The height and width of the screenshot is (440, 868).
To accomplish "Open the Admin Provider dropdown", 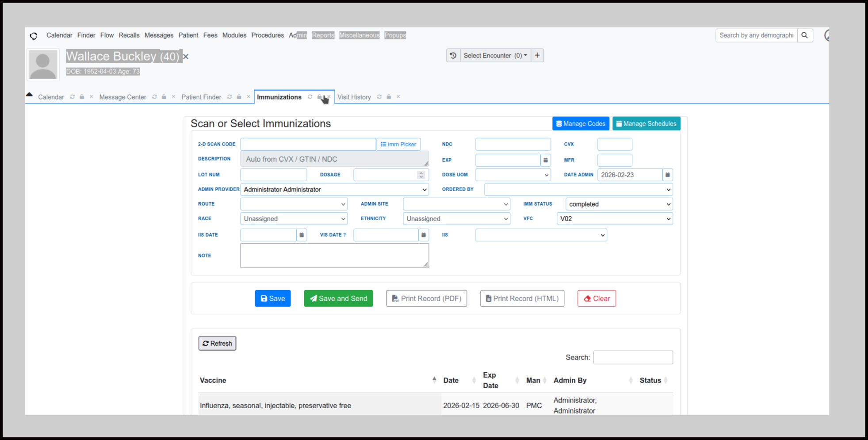I will [x=334, y=190].
